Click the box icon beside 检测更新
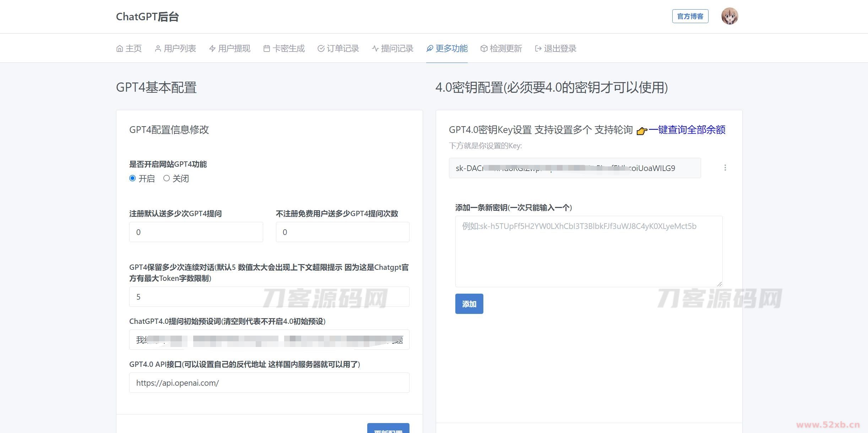Image resolution: width=868 pixels, height=433 pixels. 484,49
